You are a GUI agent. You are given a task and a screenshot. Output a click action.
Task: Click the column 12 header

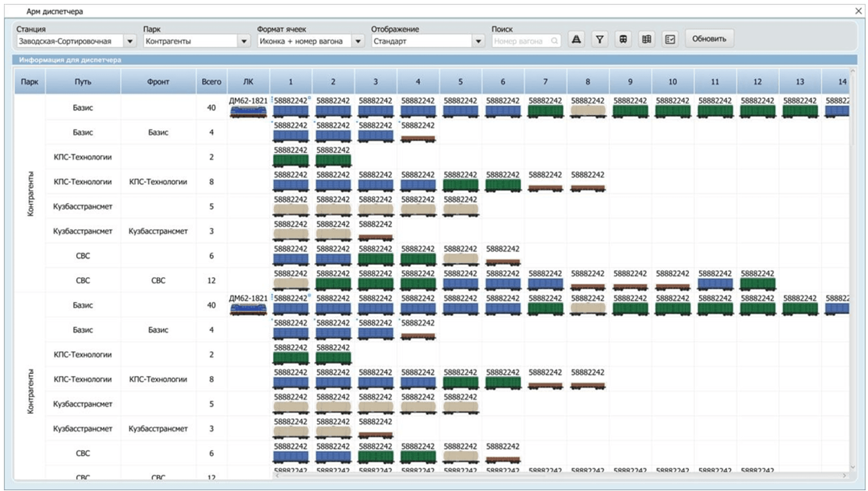(x=757, y=81)
